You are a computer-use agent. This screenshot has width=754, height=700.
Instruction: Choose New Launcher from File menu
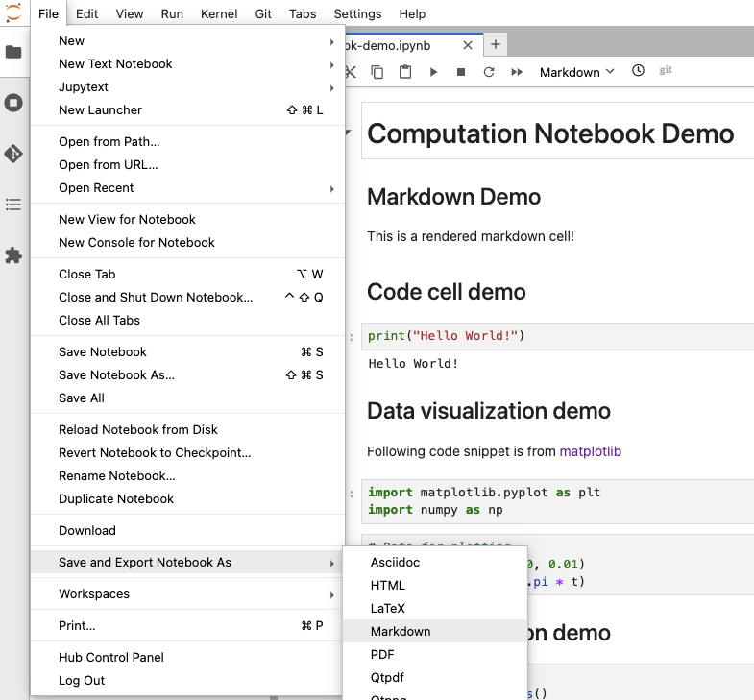pyautogui.click(x=187, y=110)
